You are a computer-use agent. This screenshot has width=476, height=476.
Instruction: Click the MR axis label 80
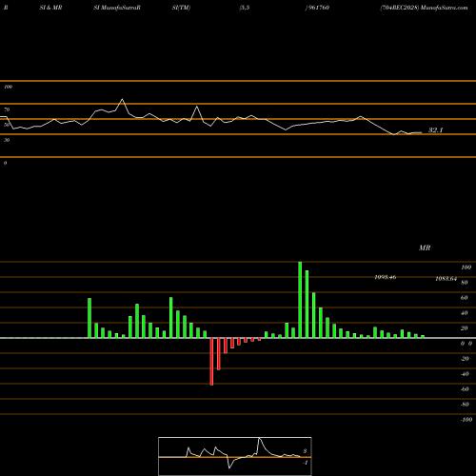coord(465,283)
